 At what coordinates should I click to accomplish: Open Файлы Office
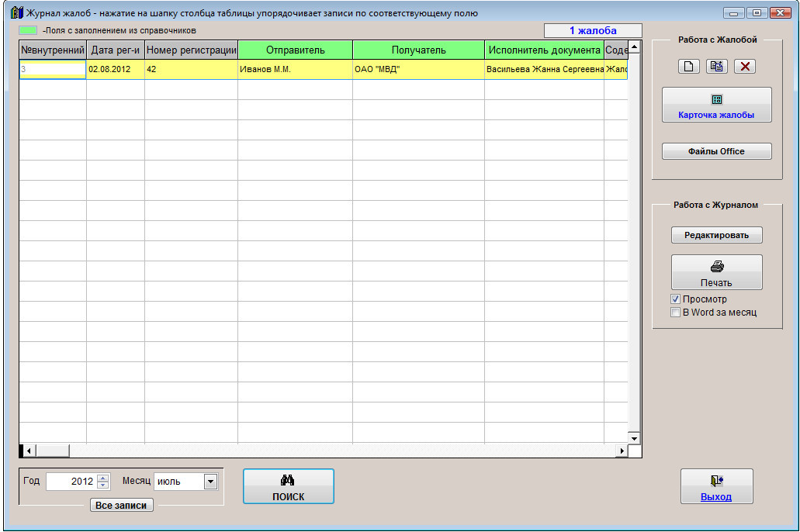pyautogui.click(x=716, y=151)
